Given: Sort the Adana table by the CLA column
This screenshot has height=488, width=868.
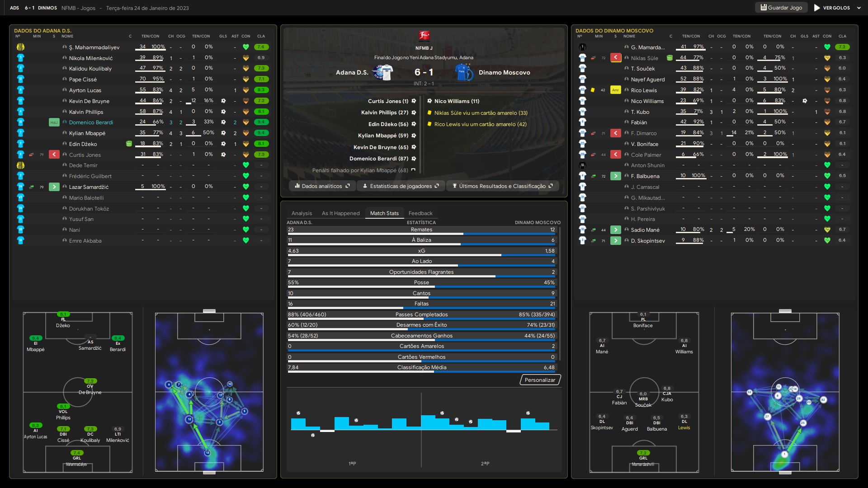Looking at the screenshot, I should 261,36.
